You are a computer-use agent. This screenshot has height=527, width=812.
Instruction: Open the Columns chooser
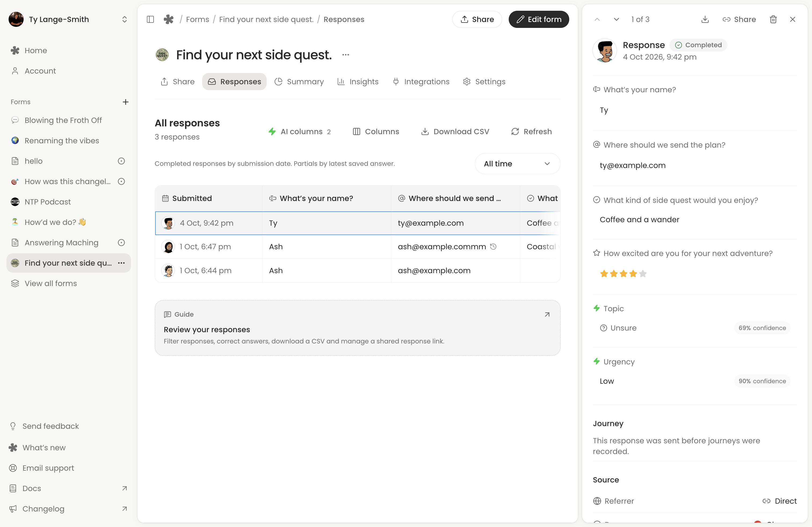(x=376, y=131)
